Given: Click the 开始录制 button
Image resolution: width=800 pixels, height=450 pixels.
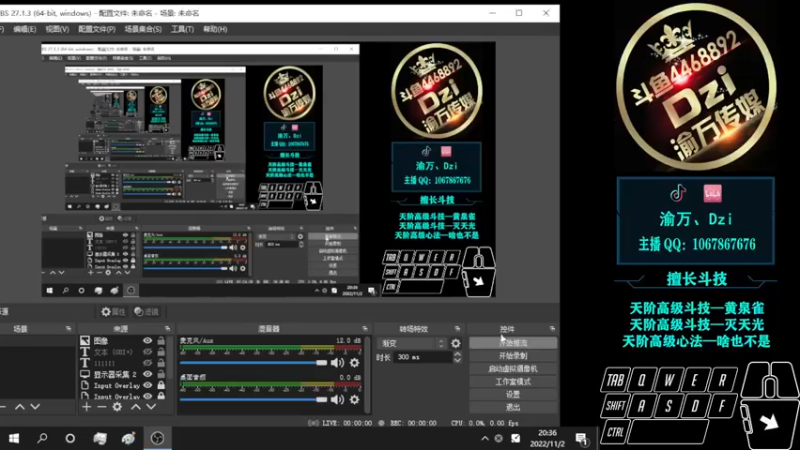Looking at the screenshot, I should (513, 356).
